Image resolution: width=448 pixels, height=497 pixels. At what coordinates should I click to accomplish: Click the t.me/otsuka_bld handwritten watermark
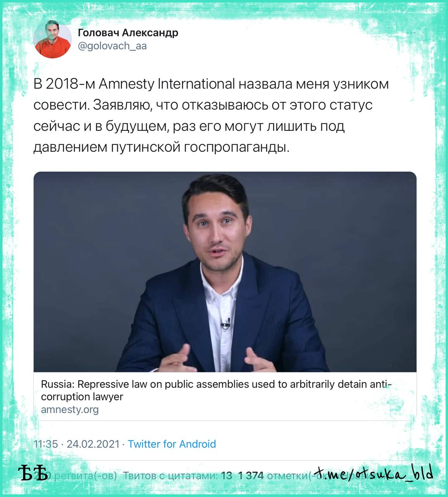point(374,473)
